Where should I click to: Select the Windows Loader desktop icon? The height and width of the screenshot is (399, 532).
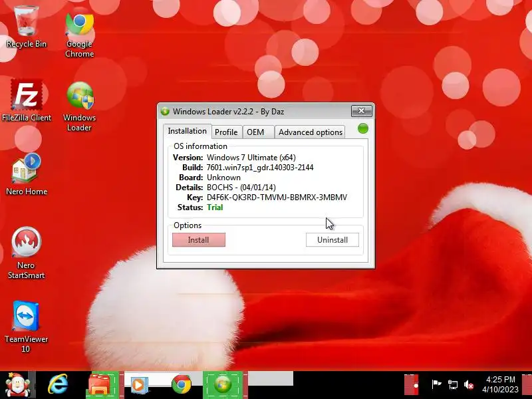[x=79, y=106]
